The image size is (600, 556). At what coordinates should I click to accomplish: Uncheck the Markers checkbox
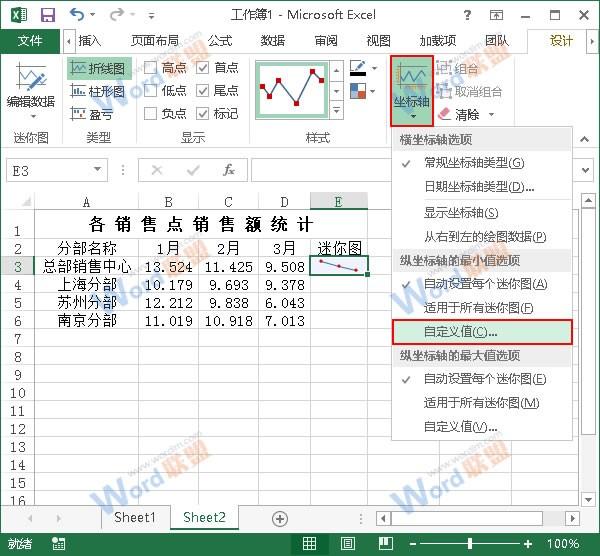pos(202,113)
